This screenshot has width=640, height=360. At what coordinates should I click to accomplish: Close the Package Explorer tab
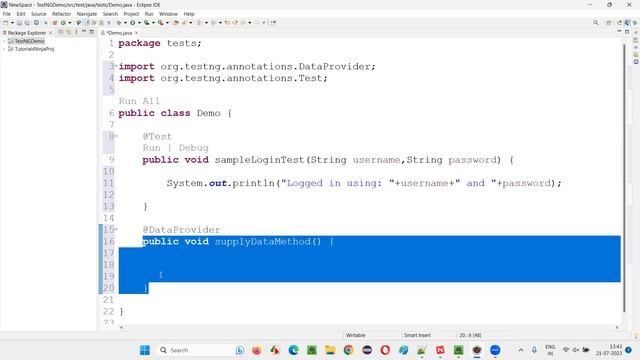pos(51,33)
